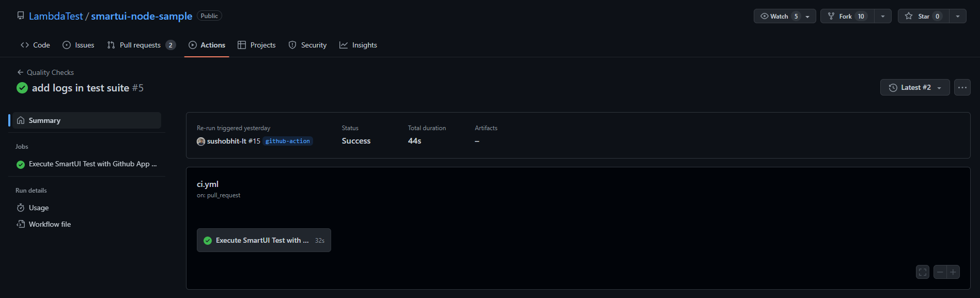Zoom in the workflow graph
This screenshot has width=980, height=298.
click(x=953, y=272)
